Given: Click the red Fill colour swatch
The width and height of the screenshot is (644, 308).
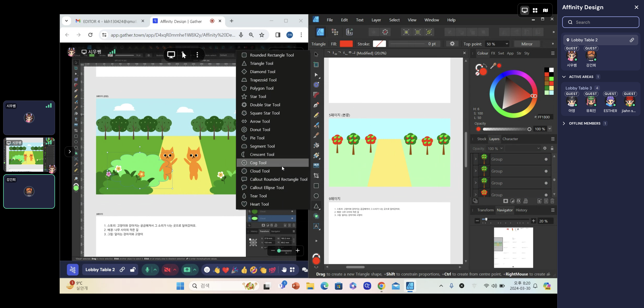Looking at the screenshot, I should (x=346, y=44).
